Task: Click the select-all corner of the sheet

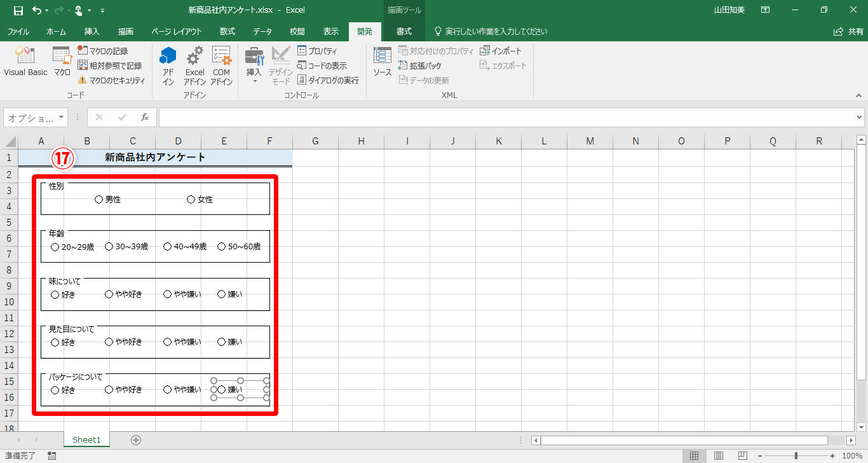Action: [x=9, y=141]
